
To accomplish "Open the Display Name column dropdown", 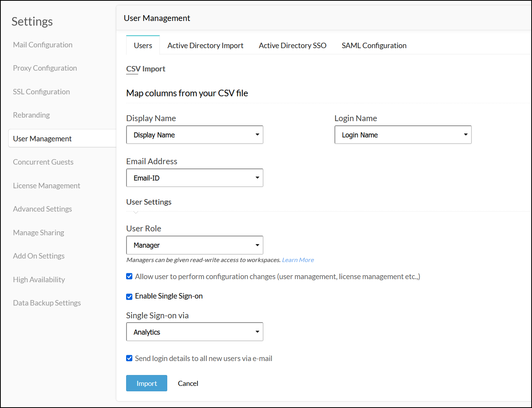I will [x=195, y=135].
